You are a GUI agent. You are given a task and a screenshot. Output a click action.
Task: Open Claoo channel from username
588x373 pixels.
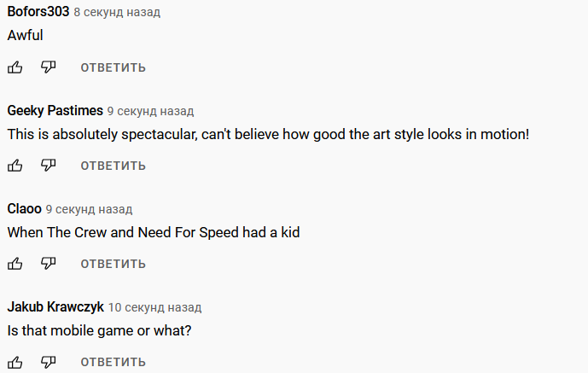tap(25, 209)
